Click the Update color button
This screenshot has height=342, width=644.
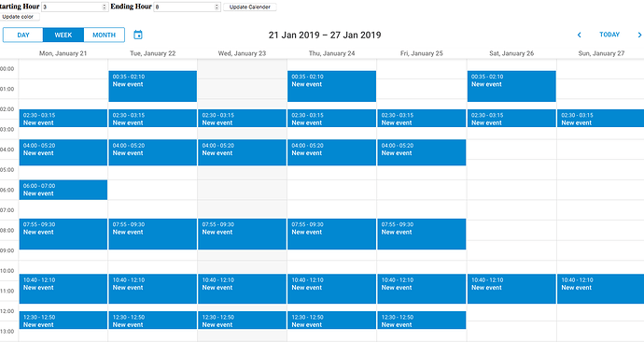pyautogui.click(x=18, y=17)
